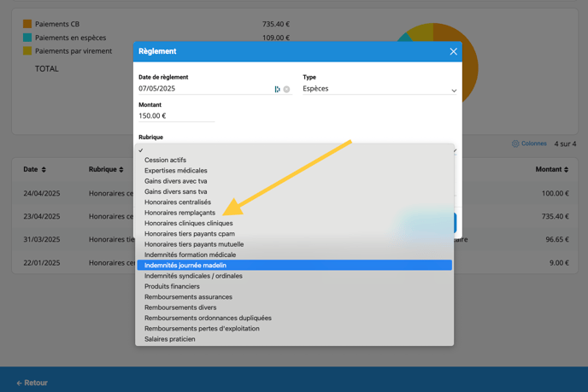This screenshot has height=392, width=588.
Task: Click the Colonnes gear icon
Action: point(515,143)
